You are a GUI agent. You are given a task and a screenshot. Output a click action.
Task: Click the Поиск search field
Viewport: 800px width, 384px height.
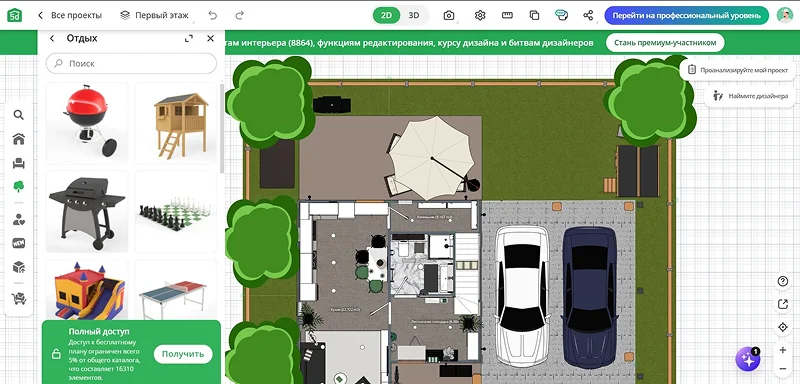click(x=131, y=63)
